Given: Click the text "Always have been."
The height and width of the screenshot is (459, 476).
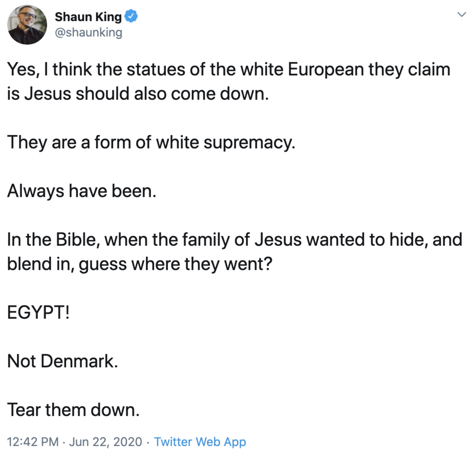Looking at the screenshot, I should [81, 191].
